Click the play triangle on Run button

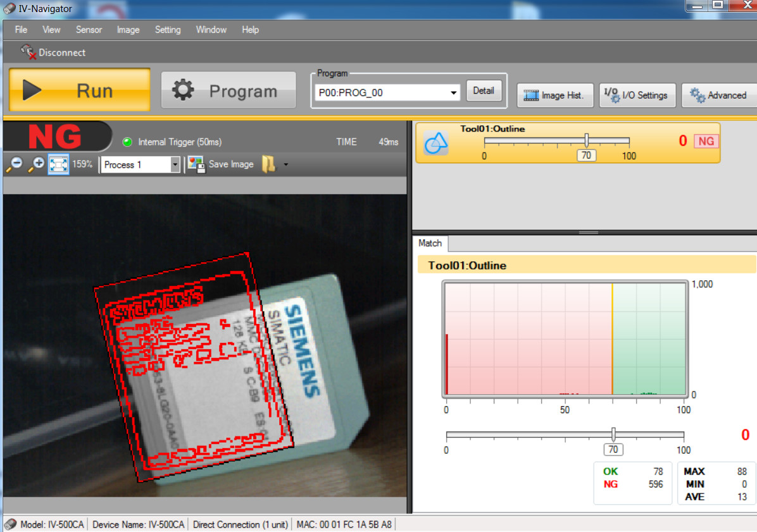pyautogui.click(x=32, y=90)
